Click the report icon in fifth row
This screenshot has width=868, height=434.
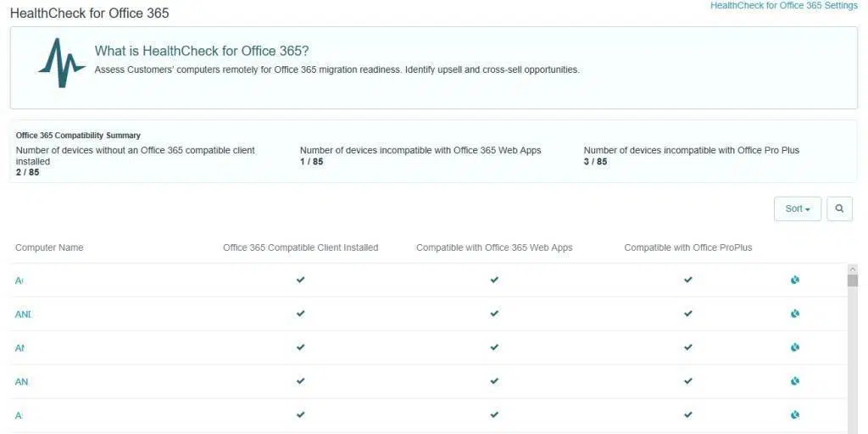coord(795,415)
